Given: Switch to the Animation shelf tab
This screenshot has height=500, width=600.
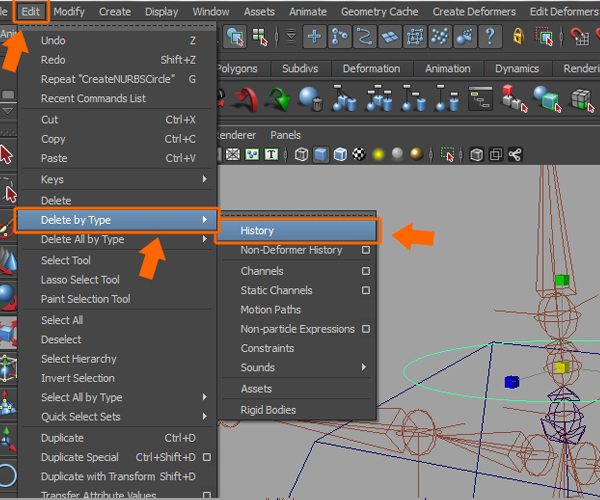Looking at the screenshot, I should coord(448,68).
